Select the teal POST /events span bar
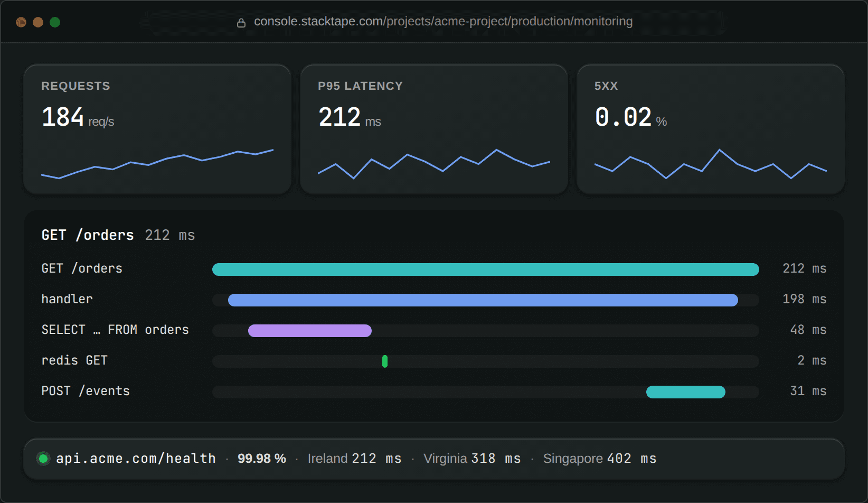Viewport: 868px width, 503px height. tap(686, 392)
